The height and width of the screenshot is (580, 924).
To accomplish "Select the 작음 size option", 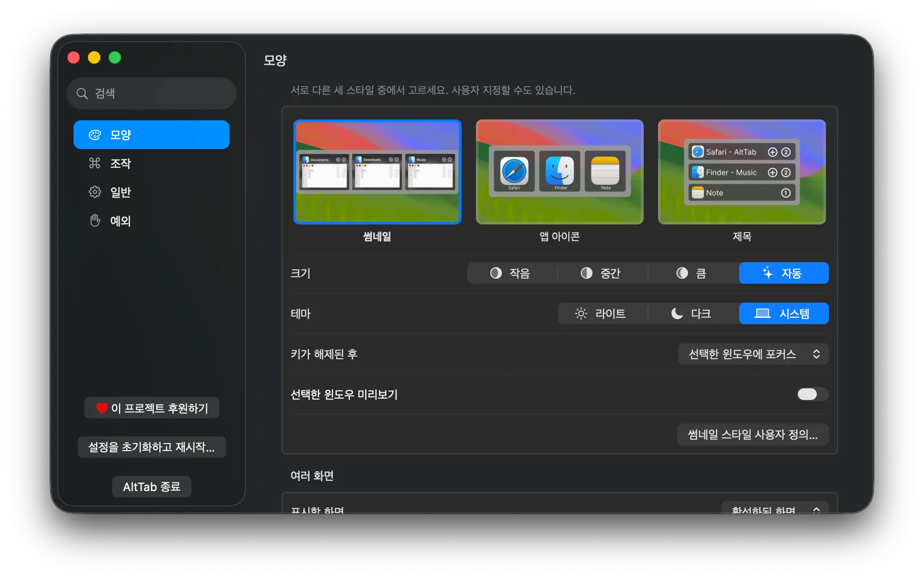I will [512, 273].
